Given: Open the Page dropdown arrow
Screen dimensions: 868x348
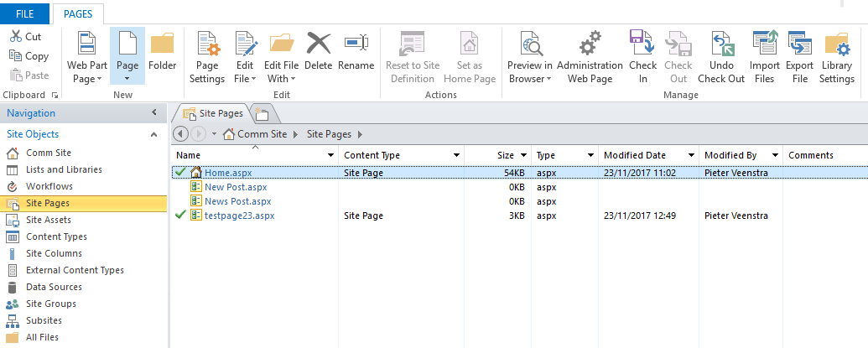Looking at the screenshot, I should tap(127, 79).
